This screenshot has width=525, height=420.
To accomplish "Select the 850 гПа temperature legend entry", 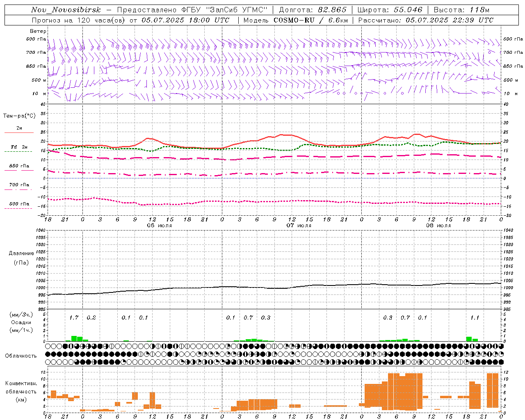I will 19,166.
